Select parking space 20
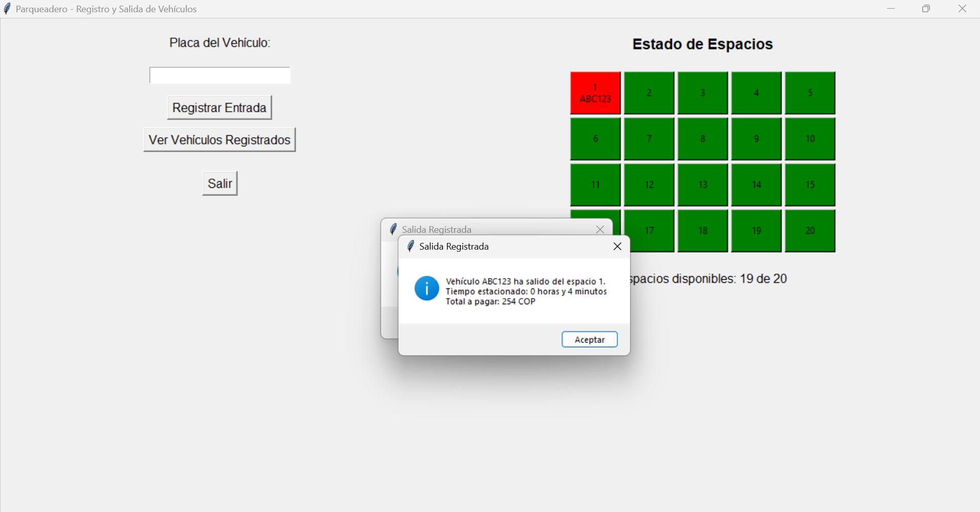 click(810, 231)
